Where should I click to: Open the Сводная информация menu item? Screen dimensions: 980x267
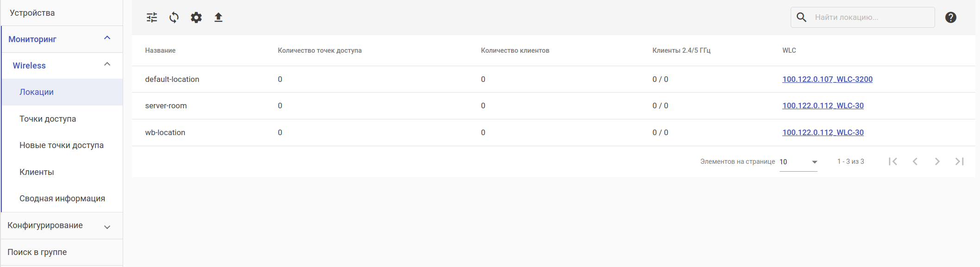62,199
